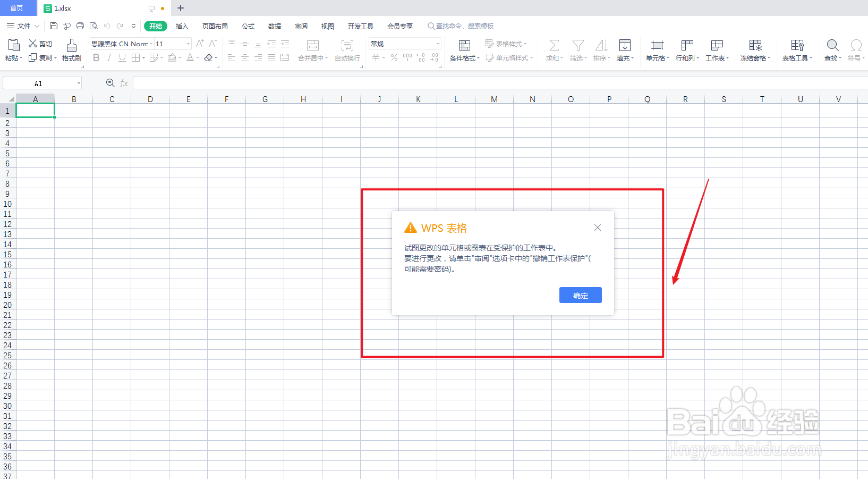The image size is (868, 479).
Task: Click the 查找 magnifier find icon
Action: coord(833,45)
